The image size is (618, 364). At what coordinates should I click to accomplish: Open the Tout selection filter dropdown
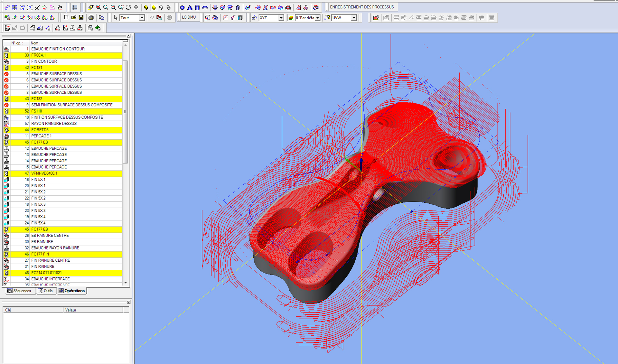coord(142,18)
